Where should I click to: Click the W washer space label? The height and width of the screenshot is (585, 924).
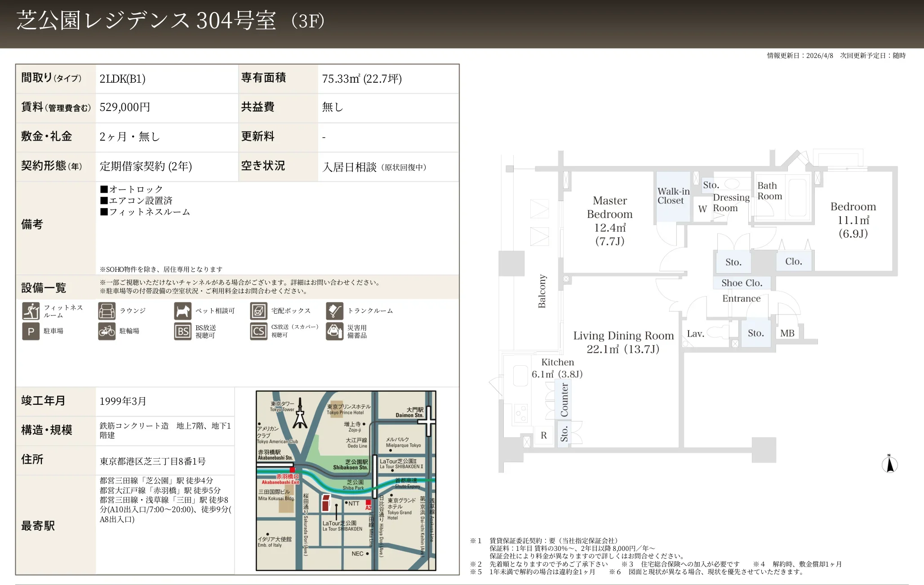[702, 209]
